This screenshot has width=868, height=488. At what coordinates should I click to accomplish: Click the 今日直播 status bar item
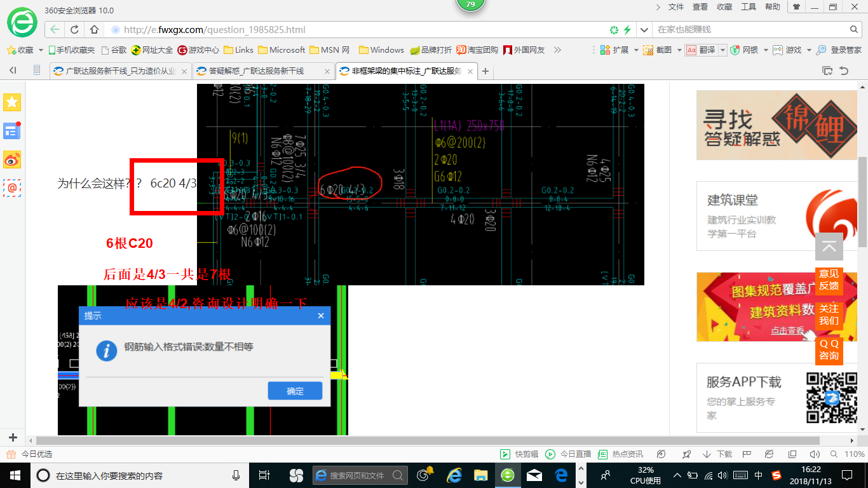[568, 454]
